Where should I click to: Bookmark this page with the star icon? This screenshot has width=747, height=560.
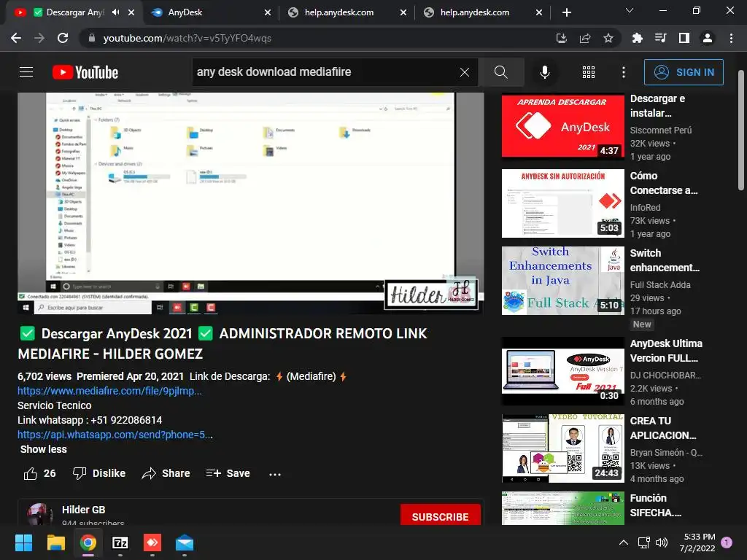point(608,38)
